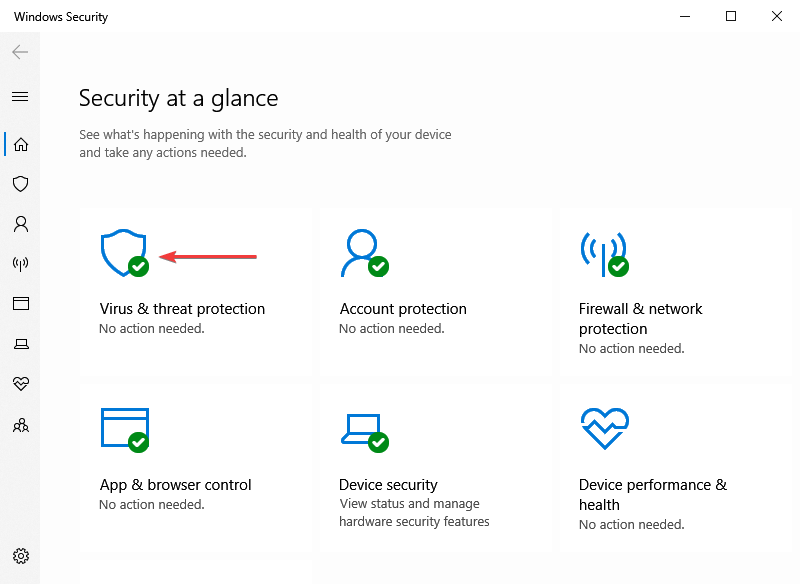Select Firewall & network antenna sidebar icon
The width and height of the screenshot is (800, 584).
click(20, 264)
